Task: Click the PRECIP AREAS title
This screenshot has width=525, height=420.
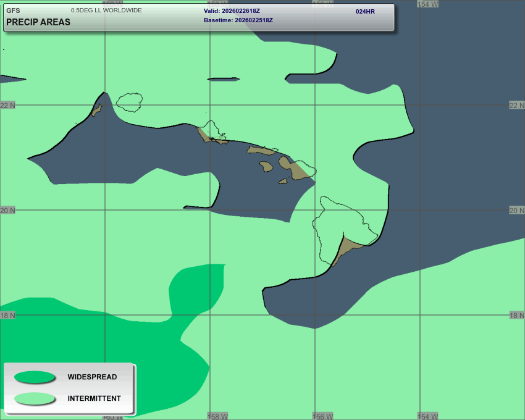Action: coord(38,22)
